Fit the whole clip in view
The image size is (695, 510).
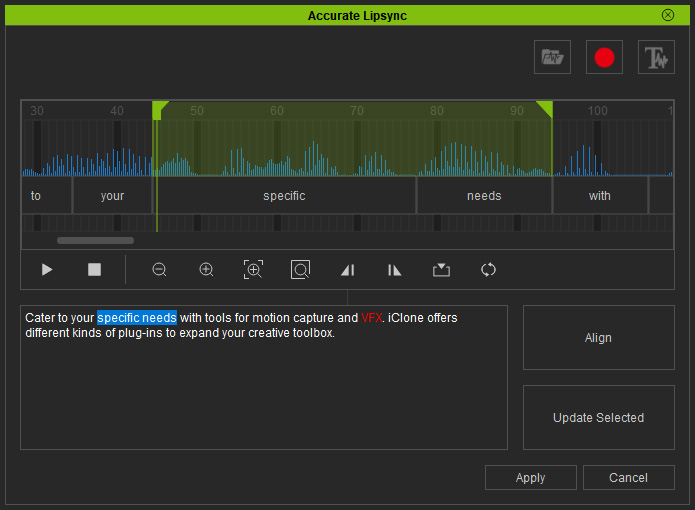pos(300,269)
